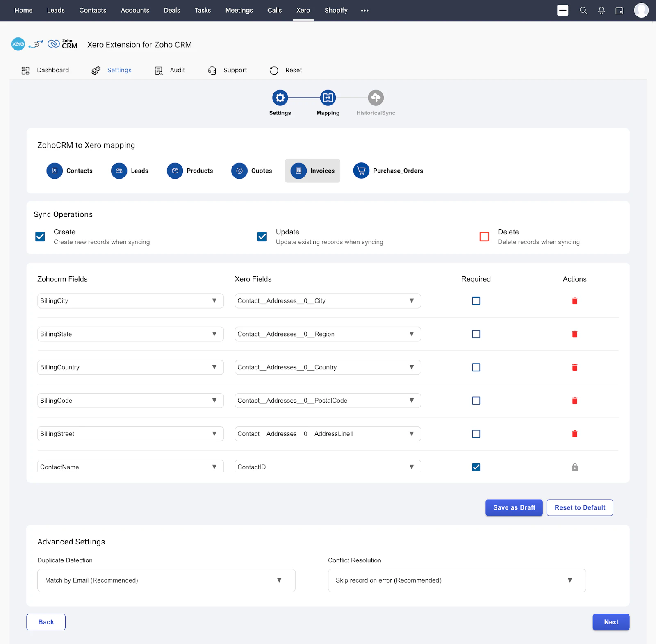
Task: Toggle required checkbox for ContactName row
Action: [476, 467]
